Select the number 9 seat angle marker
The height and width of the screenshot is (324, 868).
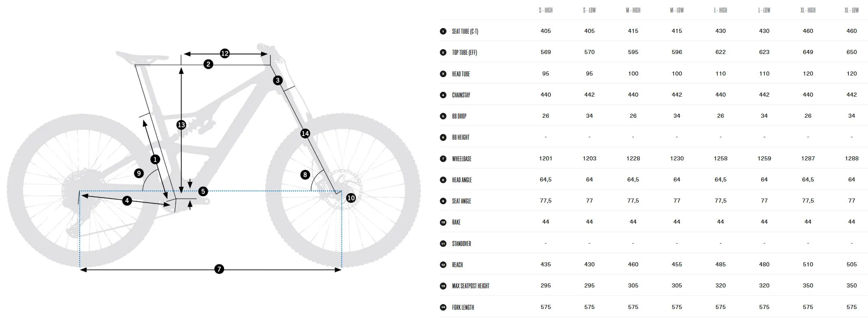[139, 173]
